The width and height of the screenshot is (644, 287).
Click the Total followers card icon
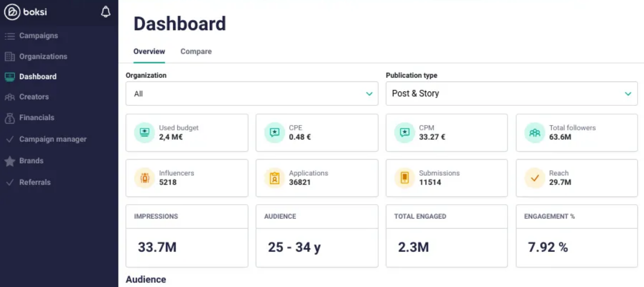tap(534, 132)
